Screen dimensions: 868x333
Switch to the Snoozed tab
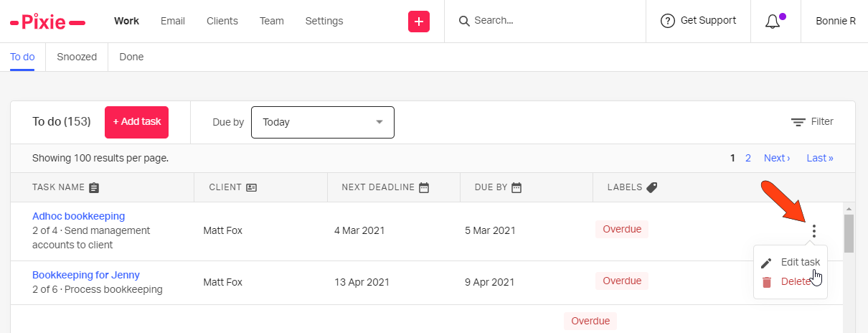77,57
